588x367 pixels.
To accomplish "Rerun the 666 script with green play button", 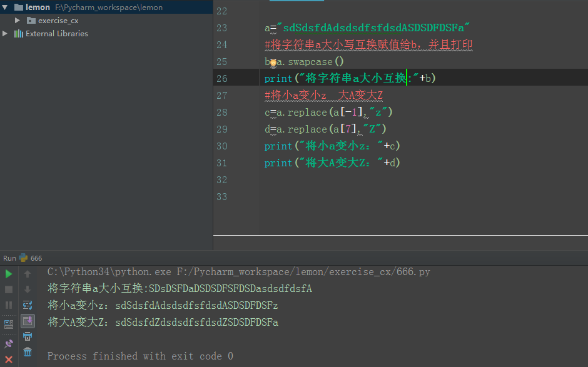I will pyautogui.click(x=9, y=274).
